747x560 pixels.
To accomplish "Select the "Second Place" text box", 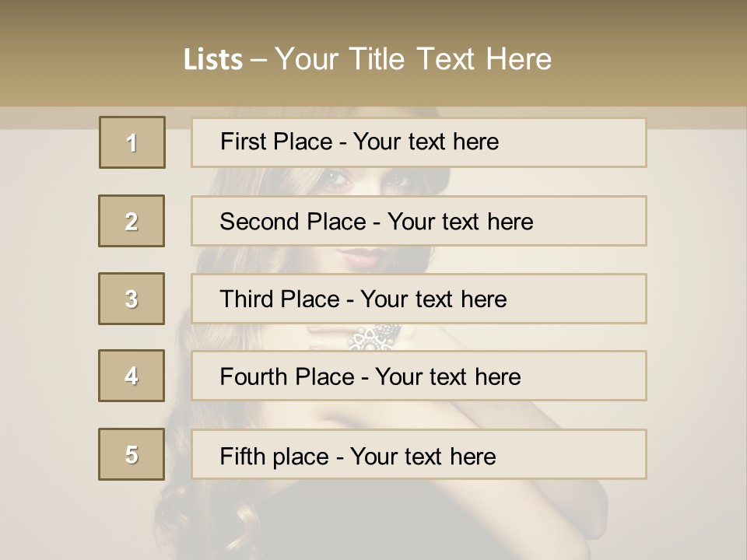I will click(419, 221).
